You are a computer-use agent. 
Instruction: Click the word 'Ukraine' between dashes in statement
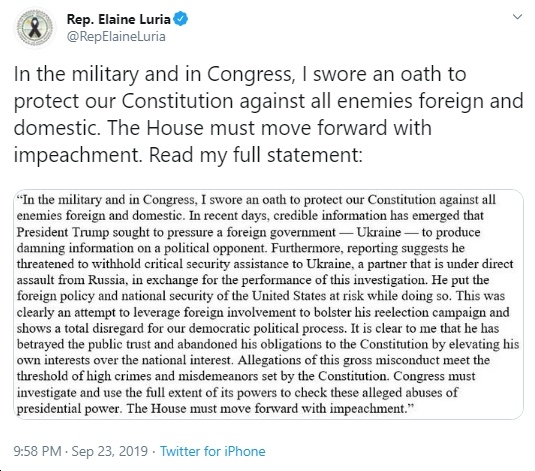click(x=379, y=232)
